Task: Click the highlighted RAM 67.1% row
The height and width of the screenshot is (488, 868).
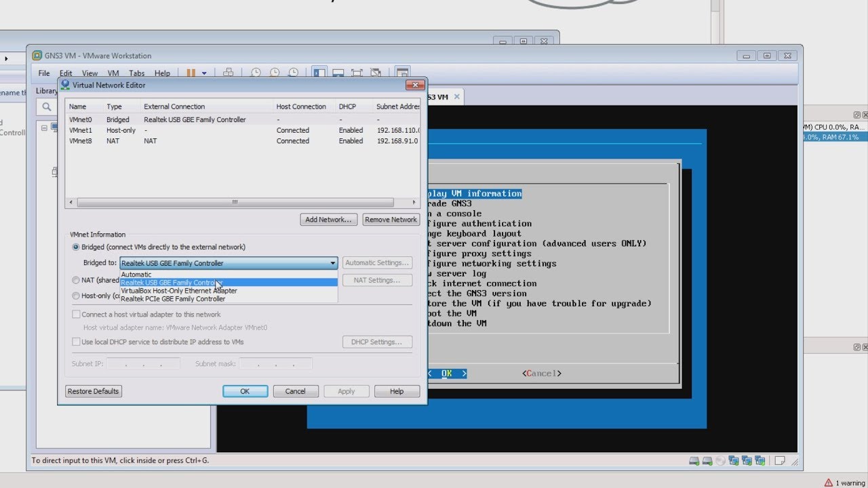Action: [835, 137]
